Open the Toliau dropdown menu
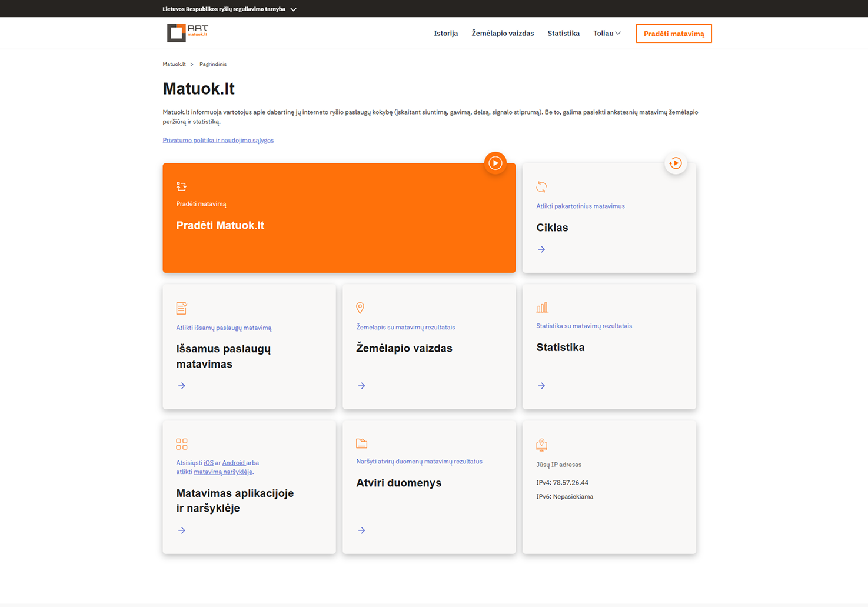Screen dimensions: 868x608 pos(607,34)
